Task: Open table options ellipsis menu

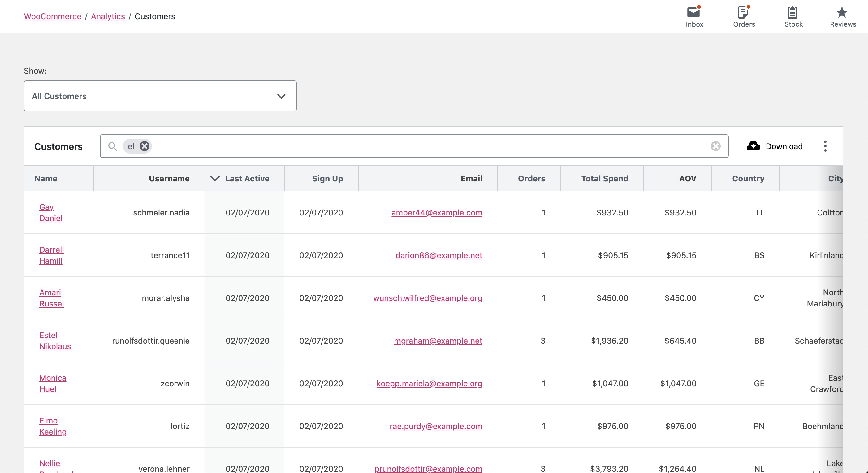Action: click(825, 146)
